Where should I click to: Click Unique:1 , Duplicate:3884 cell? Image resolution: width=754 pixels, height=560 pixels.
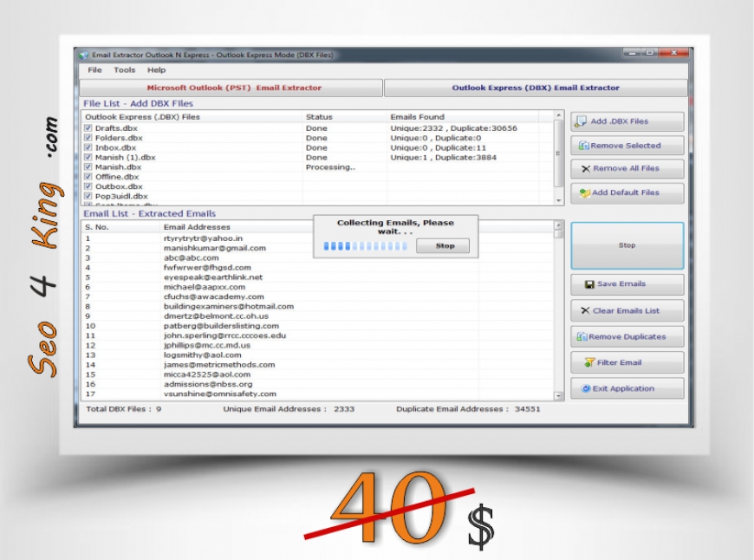444,157
